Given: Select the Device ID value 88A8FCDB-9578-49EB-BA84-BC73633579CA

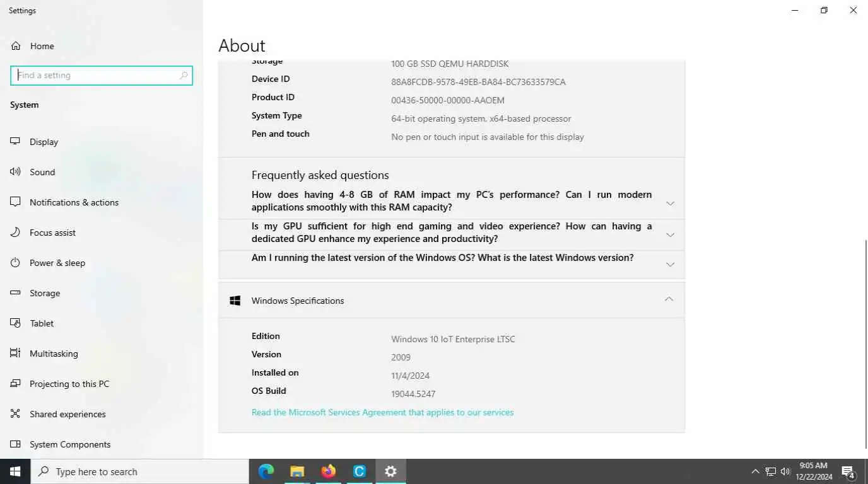Looking at the screenshot, I should pyautogui.click(x=478, y=82).
